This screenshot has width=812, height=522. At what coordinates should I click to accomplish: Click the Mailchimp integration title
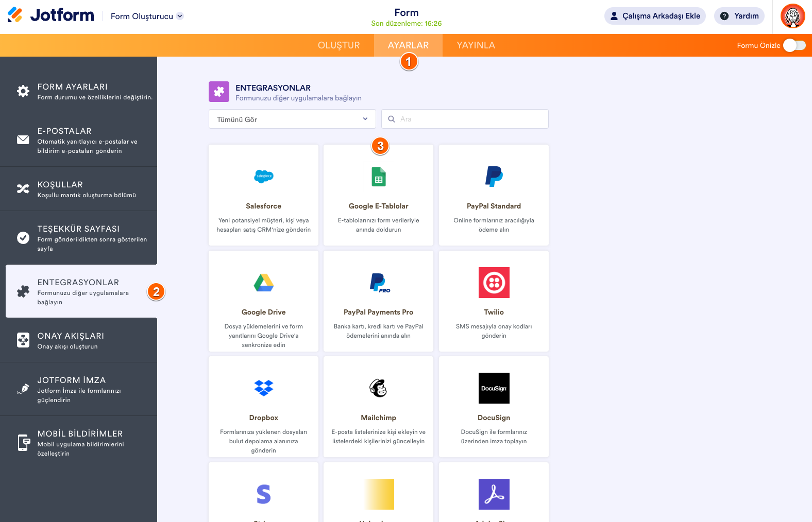pyautogui.click(x=379, y=417)
